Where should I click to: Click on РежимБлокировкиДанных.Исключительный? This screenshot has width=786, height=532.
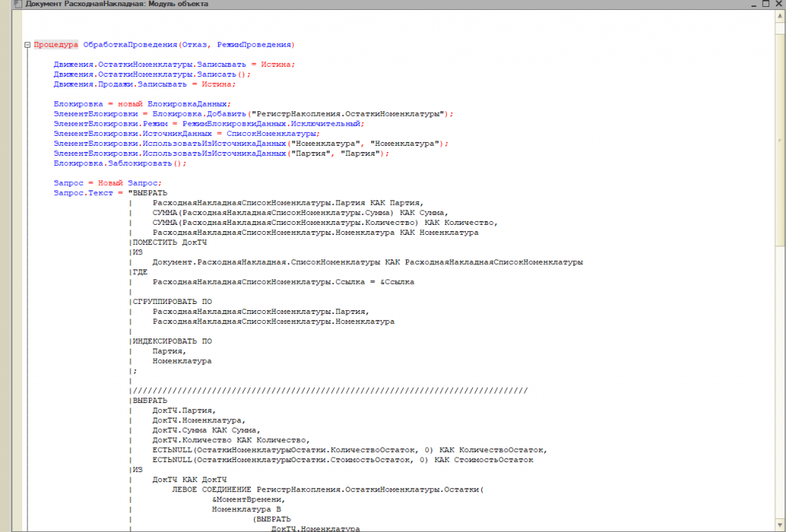(x=271, y=124)
